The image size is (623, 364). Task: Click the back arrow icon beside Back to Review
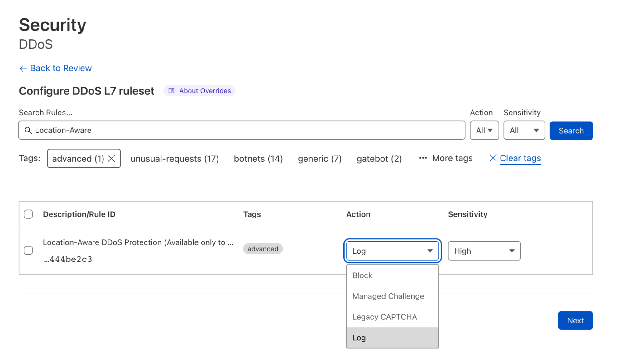pos(23,69)
